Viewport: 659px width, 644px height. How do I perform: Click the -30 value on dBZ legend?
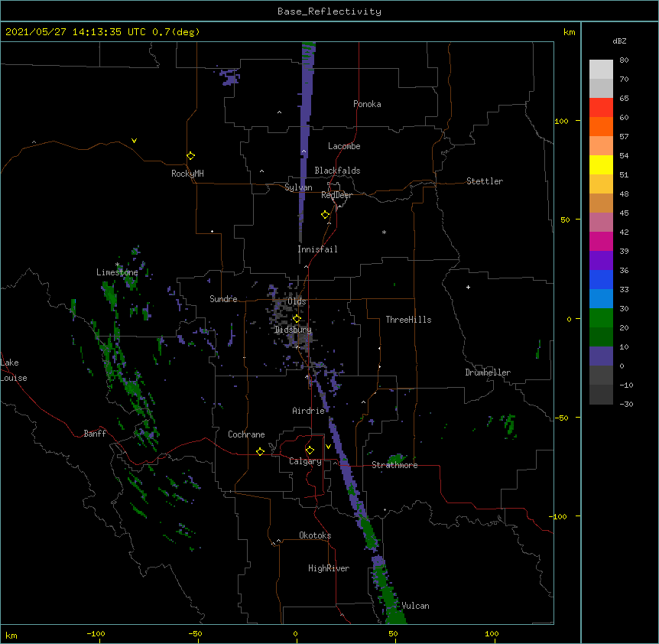click(x=626, y=405)
